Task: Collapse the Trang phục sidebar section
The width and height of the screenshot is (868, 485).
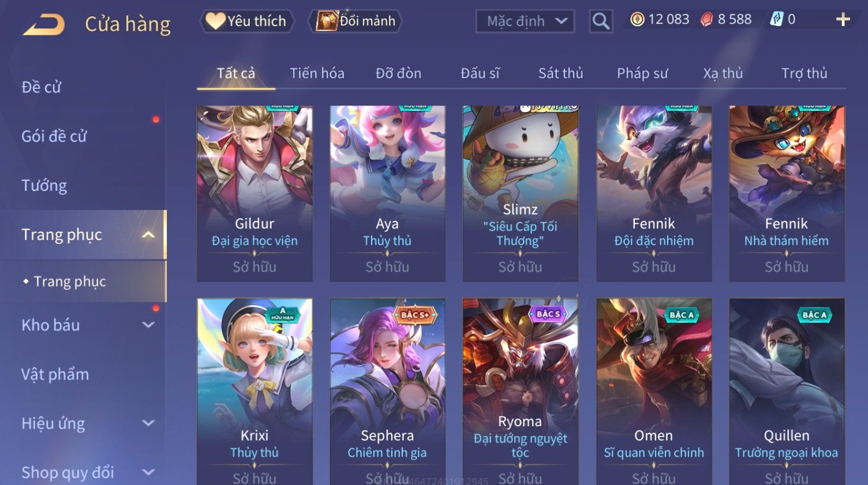Action: point(148,235)
